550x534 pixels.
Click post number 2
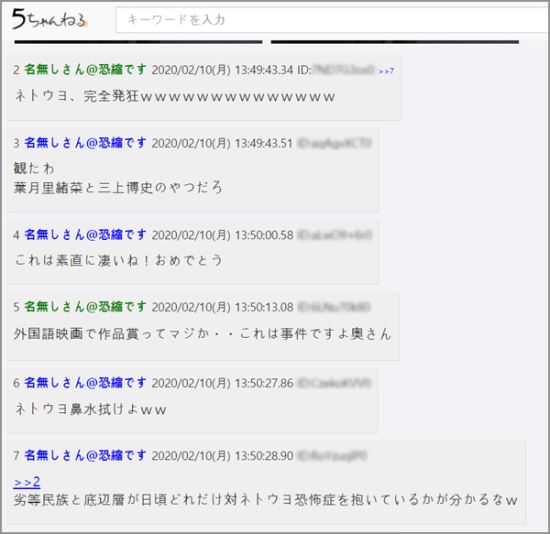[x=16, y=70]
